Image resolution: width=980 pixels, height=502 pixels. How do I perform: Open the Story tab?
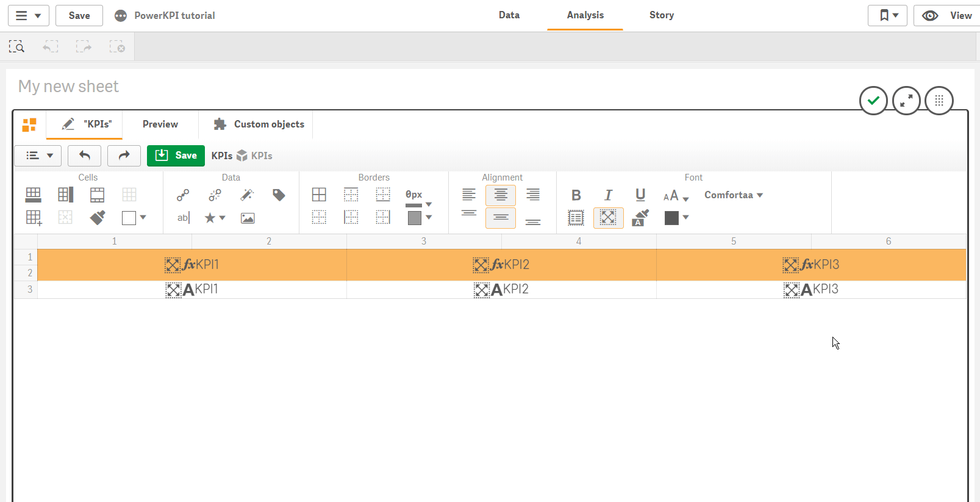pyautogui.click(x=661, y=15)
